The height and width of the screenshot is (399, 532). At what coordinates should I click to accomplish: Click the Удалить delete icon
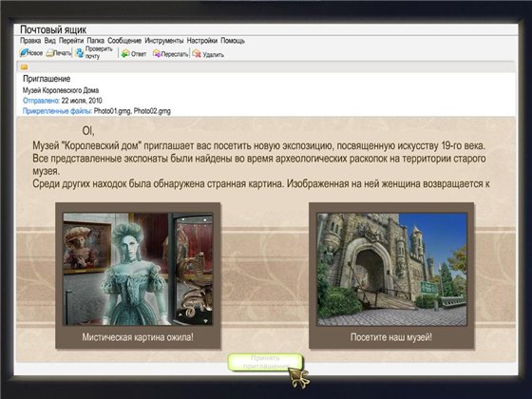click(197, 53)
